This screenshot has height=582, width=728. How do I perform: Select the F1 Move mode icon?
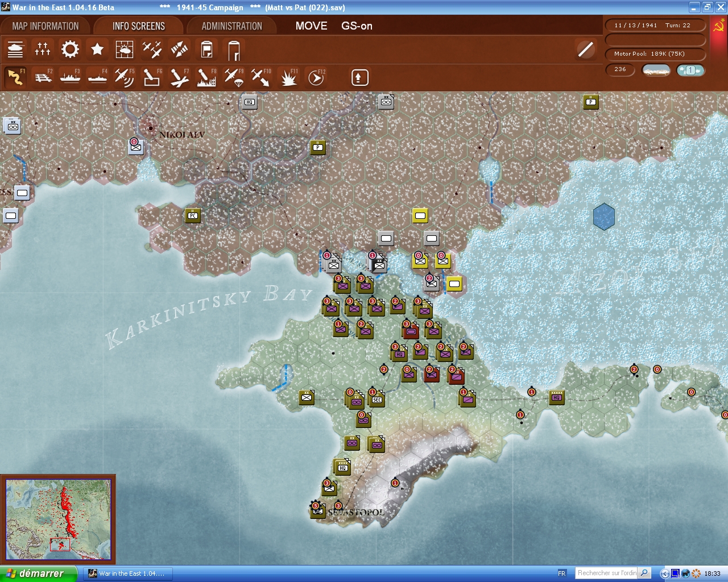point(15,77)
